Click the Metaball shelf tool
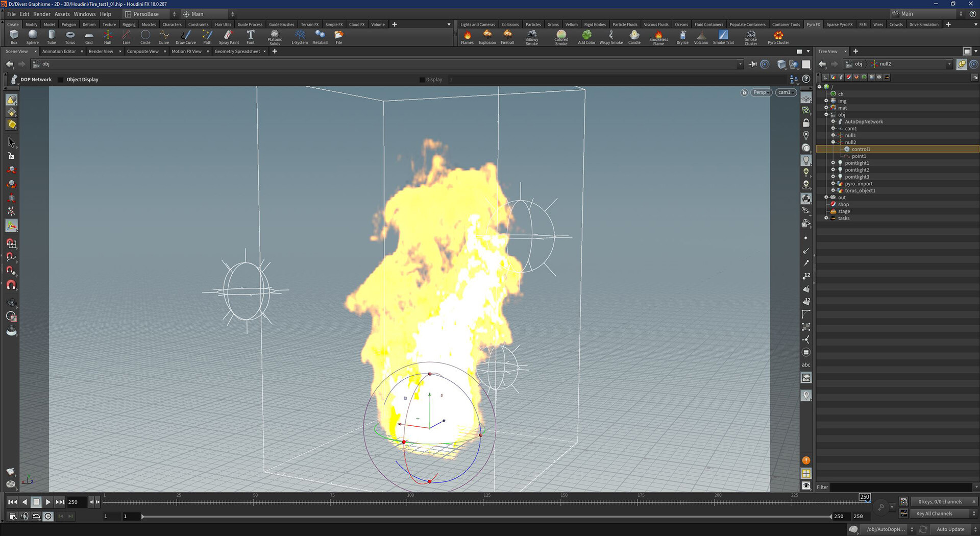Screen dimensions: 980x536 click(320, 37)
